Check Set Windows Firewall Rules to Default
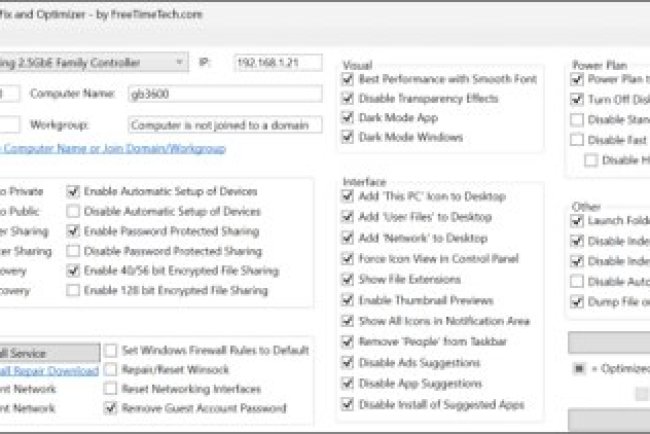Screen dimensions: 650x434 [x=112, y=351]
